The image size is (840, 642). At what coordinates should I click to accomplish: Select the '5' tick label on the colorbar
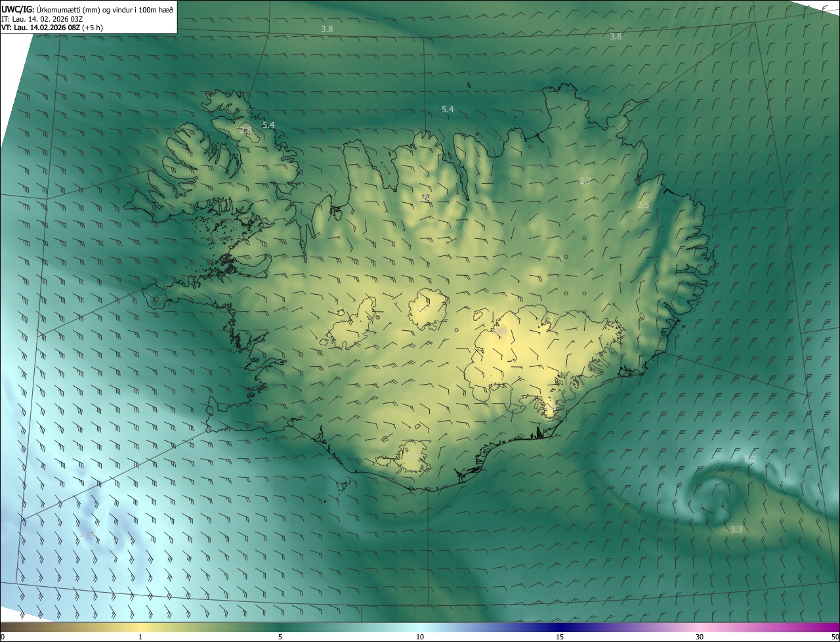(x=280, y=637)
